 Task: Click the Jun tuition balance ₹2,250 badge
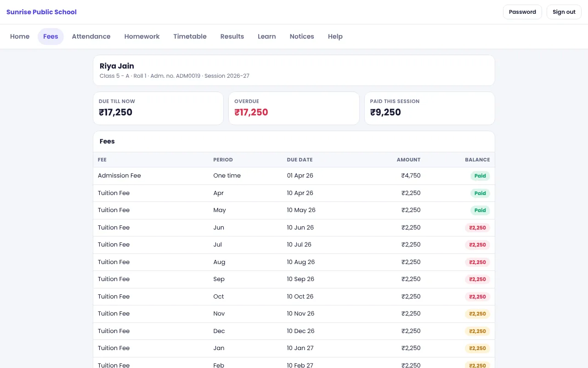477,228
